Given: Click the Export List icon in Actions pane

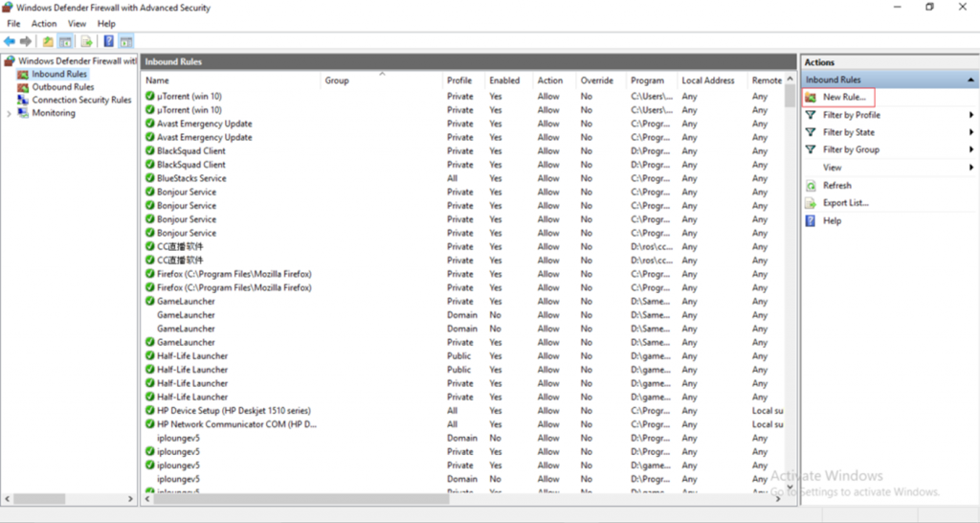Looking at the screenshot, I should point(811,203).
